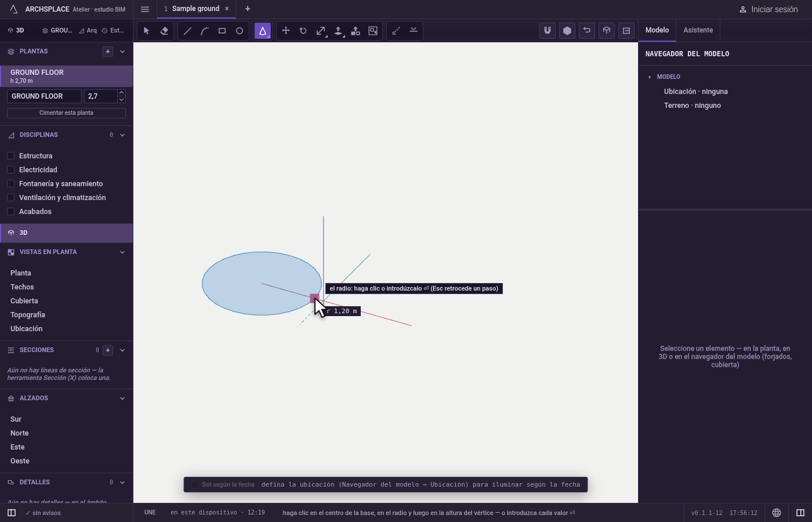This screenshot has height=522, width=812.
Task: Add a new plant with plus button
Action: pos(108,52)
